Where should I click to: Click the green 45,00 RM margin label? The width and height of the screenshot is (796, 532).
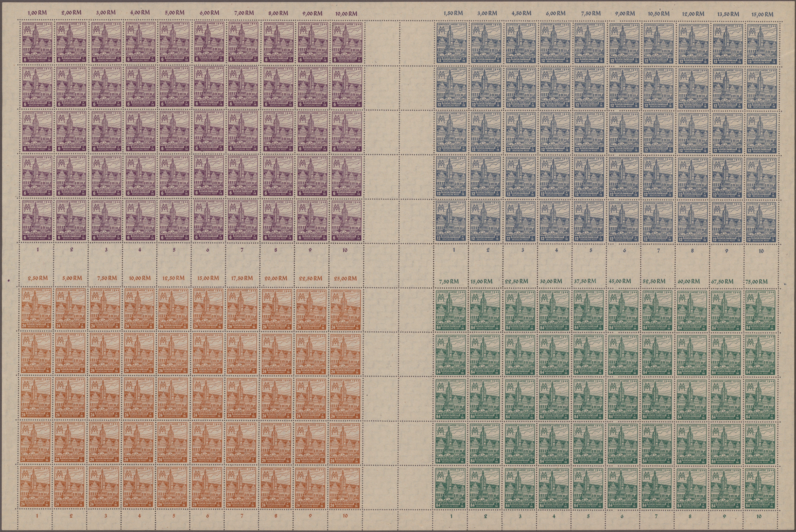[620, 281]
